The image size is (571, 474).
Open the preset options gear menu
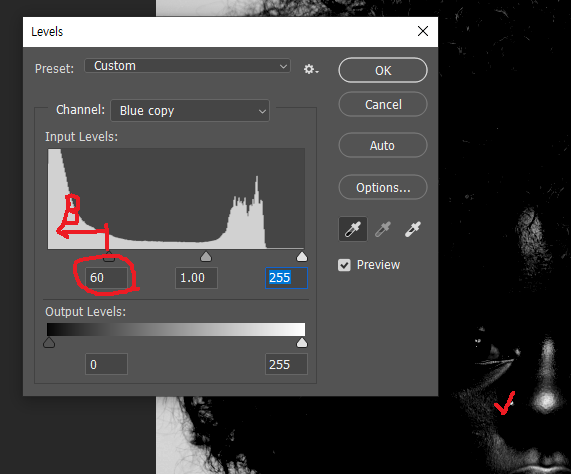tap(311, 69)
